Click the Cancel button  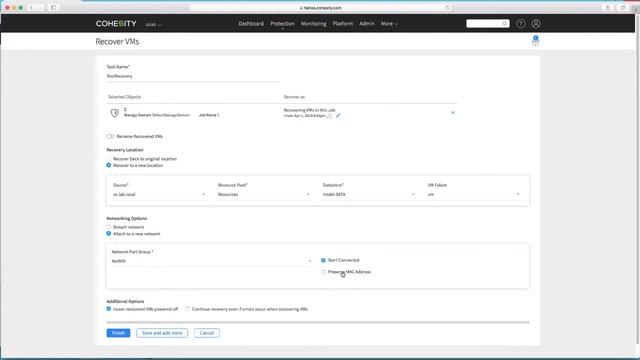[207, 333]
